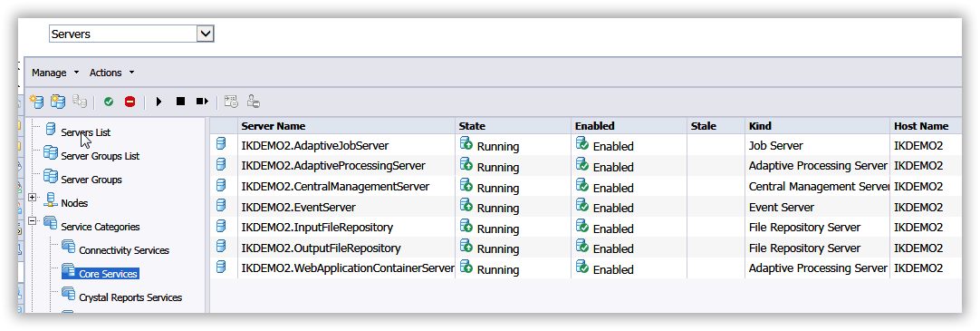Click the Nodes network icon
The width and height of the screenshot is (980, 331).
click(x=50, y=200)
